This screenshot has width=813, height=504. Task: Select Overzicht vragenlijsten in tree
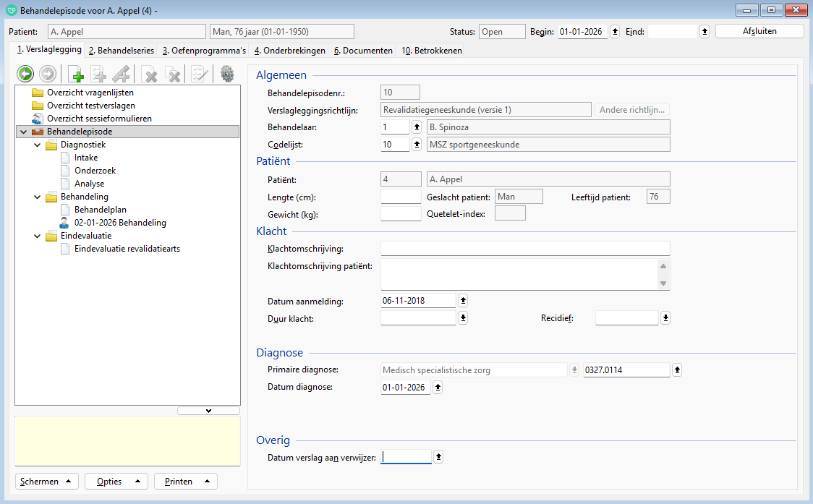click(90, 93)
